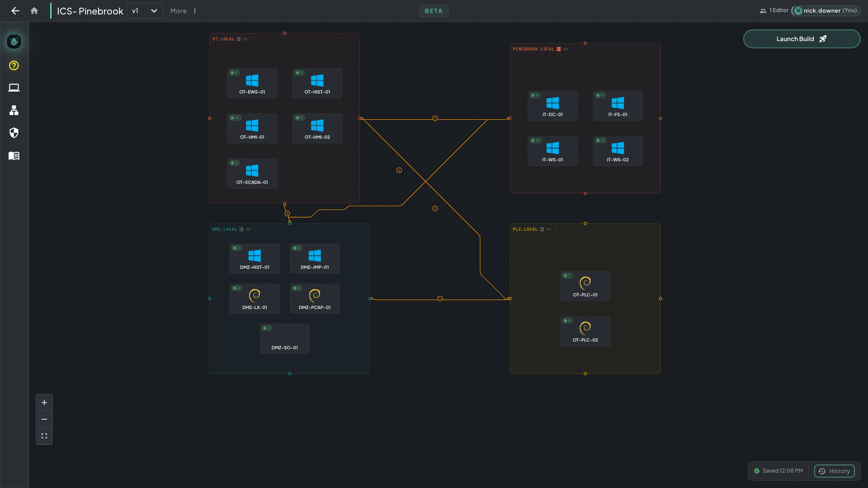
Task: Click the link icon beside DMZ.LOCAL
Action: tap(248, 230)
